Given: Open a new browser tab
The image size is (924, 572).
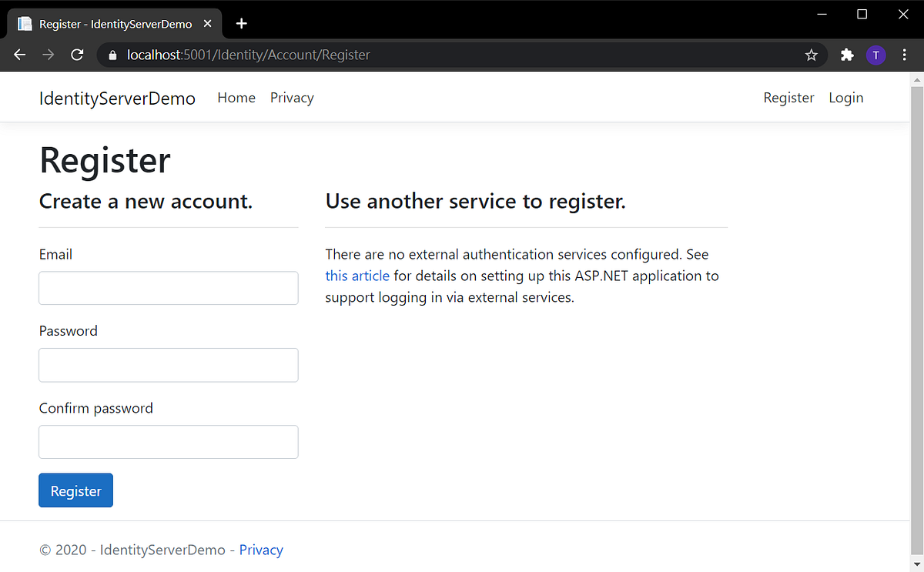Looking at the screenshot, I should (241, 23).
